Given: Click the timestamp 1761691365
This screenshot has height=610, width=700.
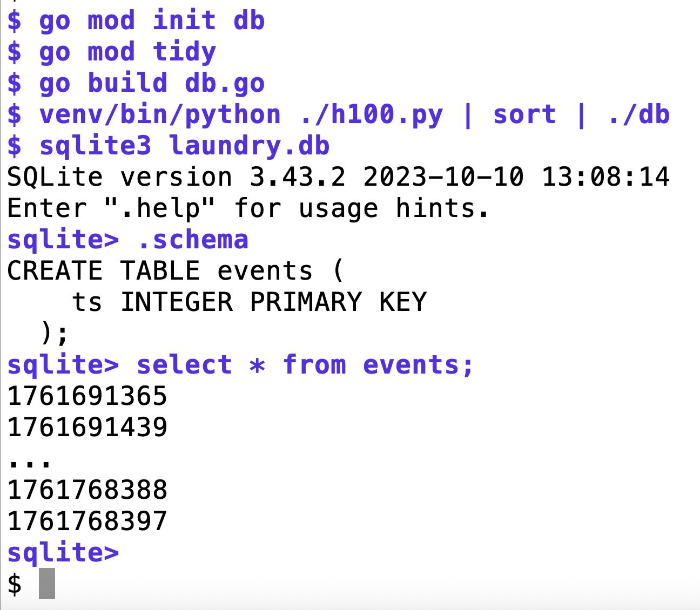Looking at the screenshot, I should (x=87, y=397).
